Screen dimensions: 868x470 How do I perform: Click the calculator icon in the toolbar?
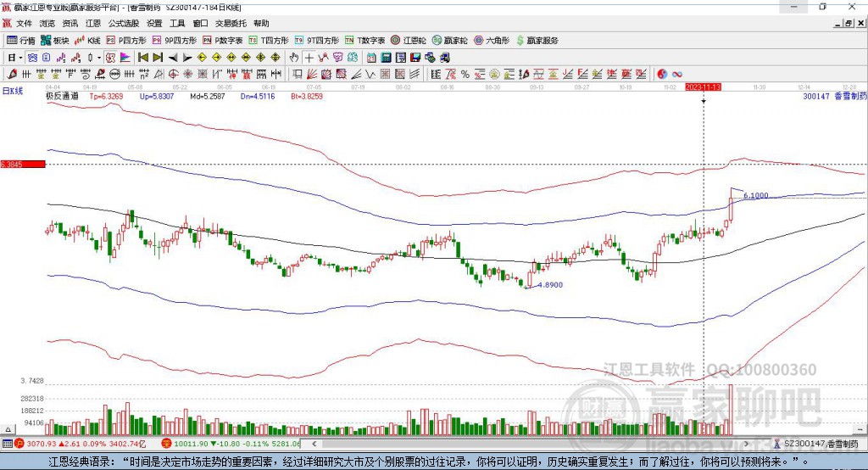(x=386, y=58)
